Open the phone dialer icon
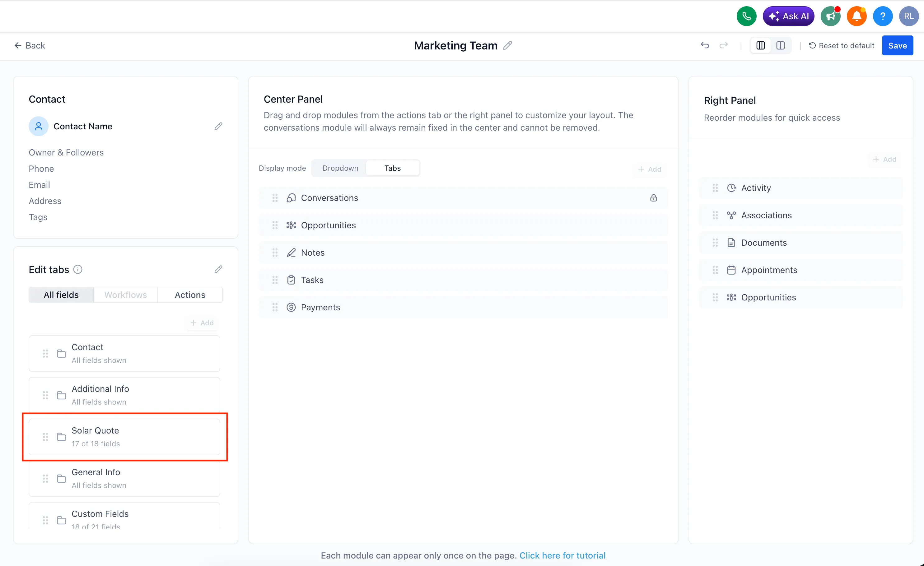 [x=746, y=16]
